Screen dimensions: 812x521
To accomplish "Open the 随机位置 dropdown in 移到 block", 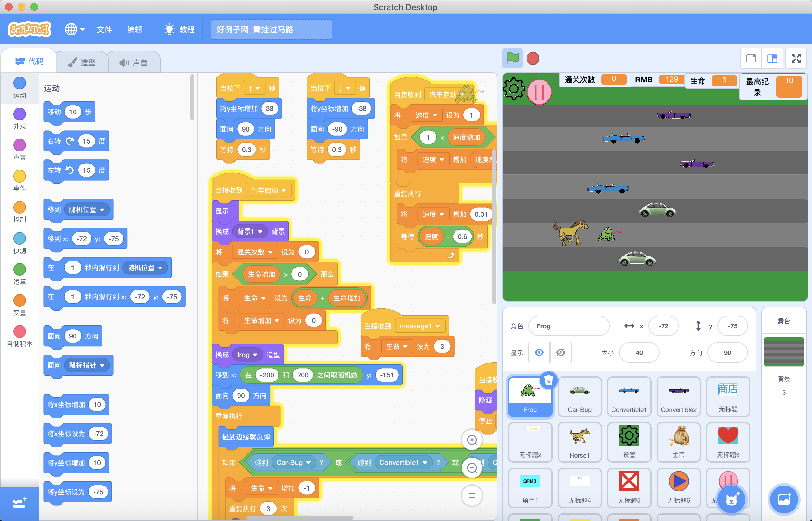I will tap(87, 209).
